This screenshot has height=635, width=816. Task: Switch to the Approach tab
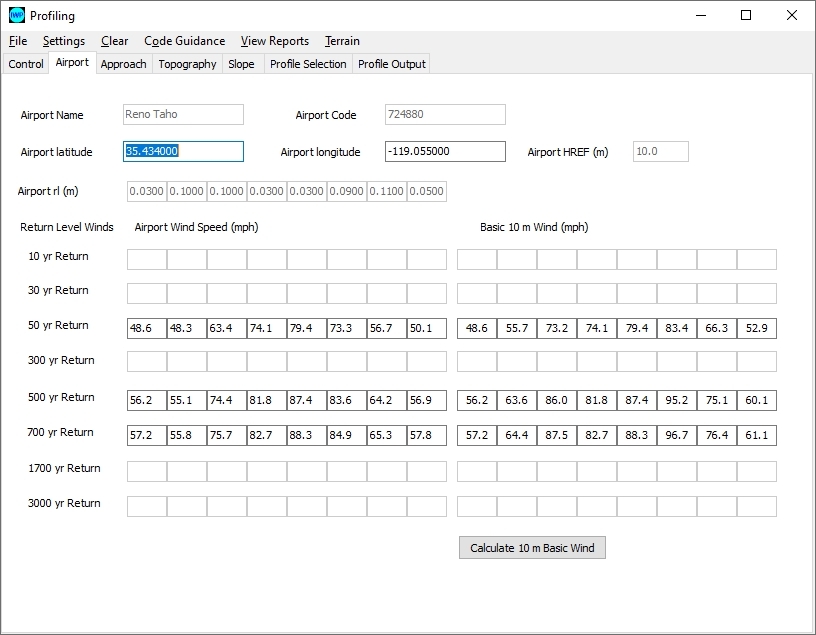click(124, 64)
